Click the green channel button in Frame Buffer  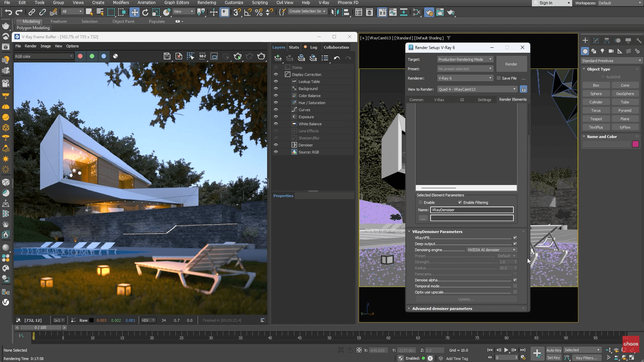tap(92, 56)
